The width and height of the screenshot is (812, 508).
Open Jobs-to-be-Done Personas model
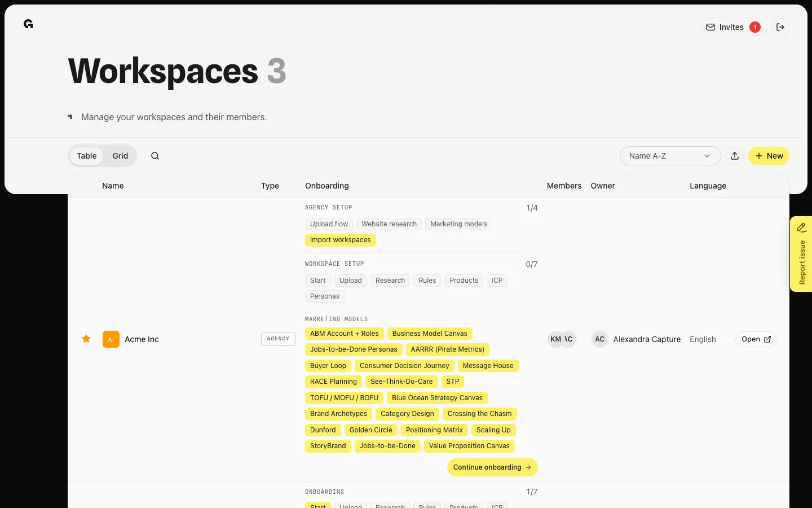(x=354, y=349)
